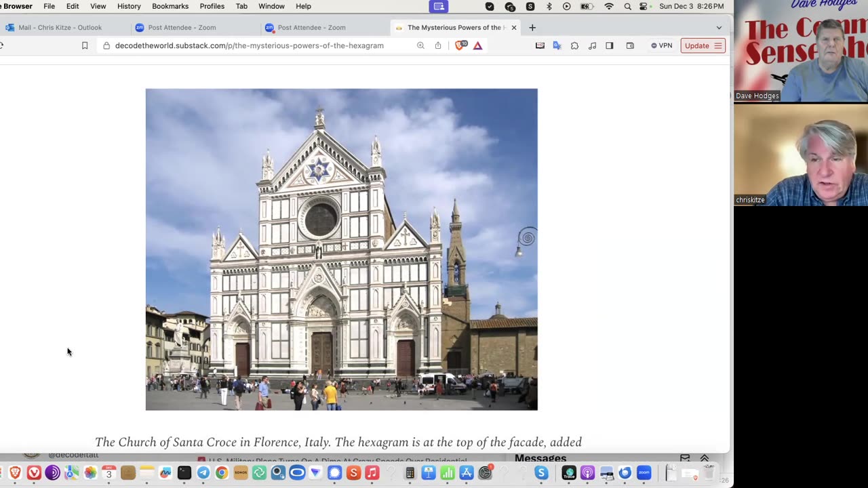Open Spotlight search in the menu bar
Viewport: 868px width, 488px height.
[627, 6]
